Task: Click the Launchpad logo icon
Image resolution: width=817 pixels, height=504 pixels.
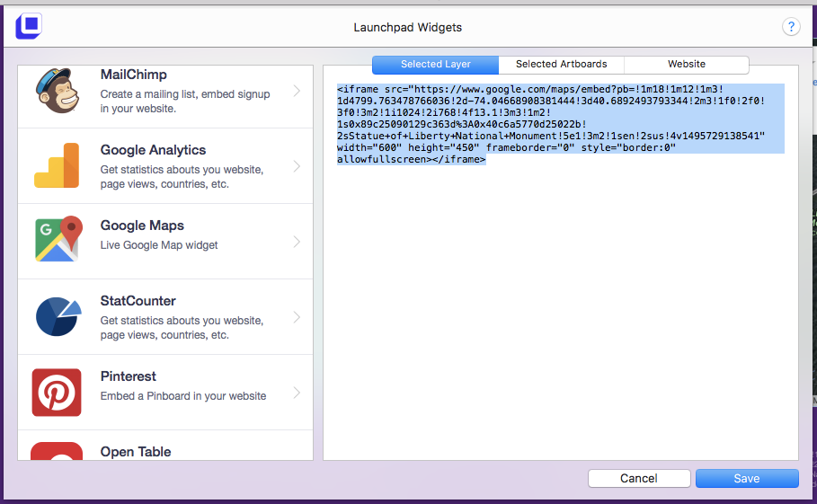Action: coord(29,26)
